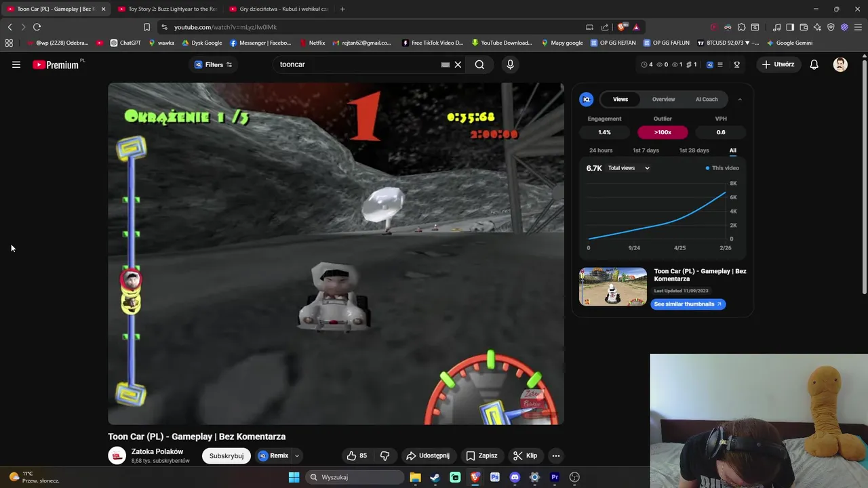This screenshot has width=868, height=488.
Task: Click the Toon Car video thumbnail in vidIQ panel
Action: pos(613,287)
